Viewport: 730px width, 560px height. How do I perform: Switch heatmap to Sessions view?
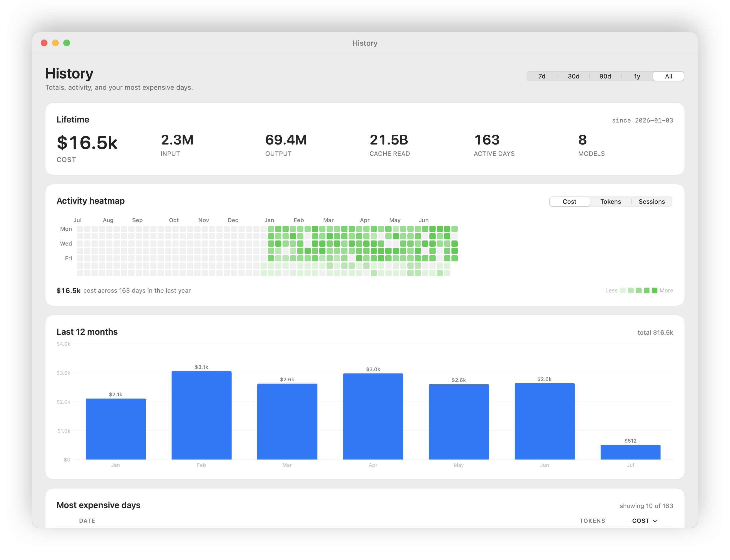[651, 202]
